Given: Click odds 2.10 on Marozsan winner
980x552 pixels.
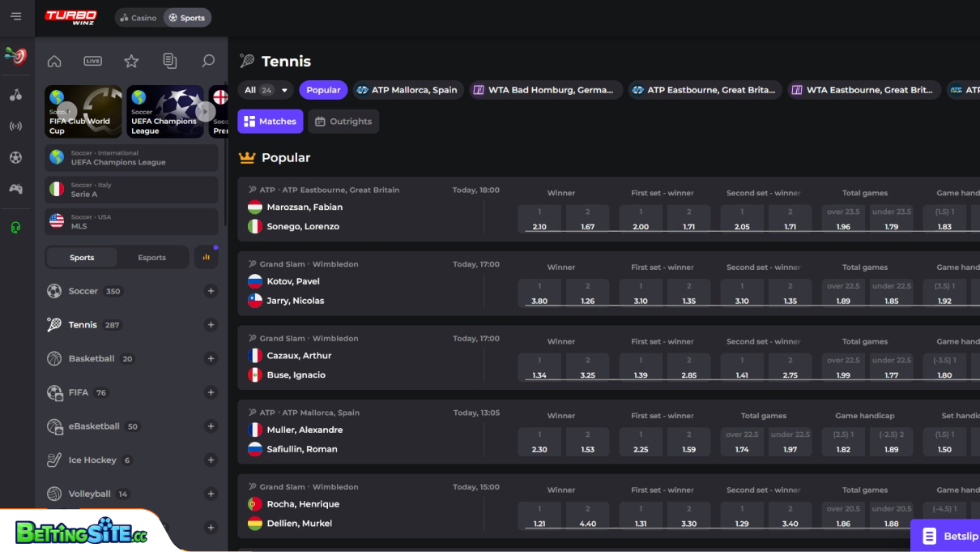Looking at the screenshot, I should [x=539, y=218].
